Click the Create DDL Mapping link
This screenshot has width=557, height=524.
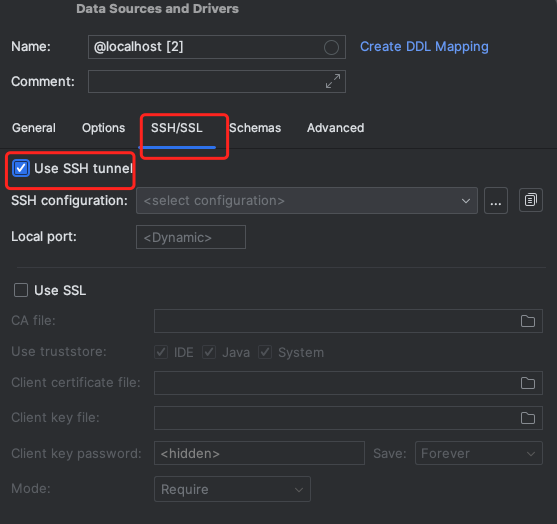424,47
